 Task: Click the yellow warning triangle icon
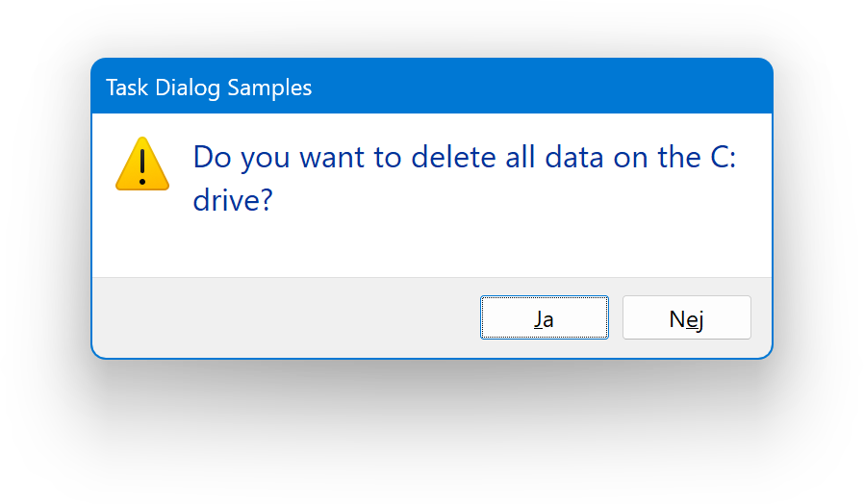142,164
